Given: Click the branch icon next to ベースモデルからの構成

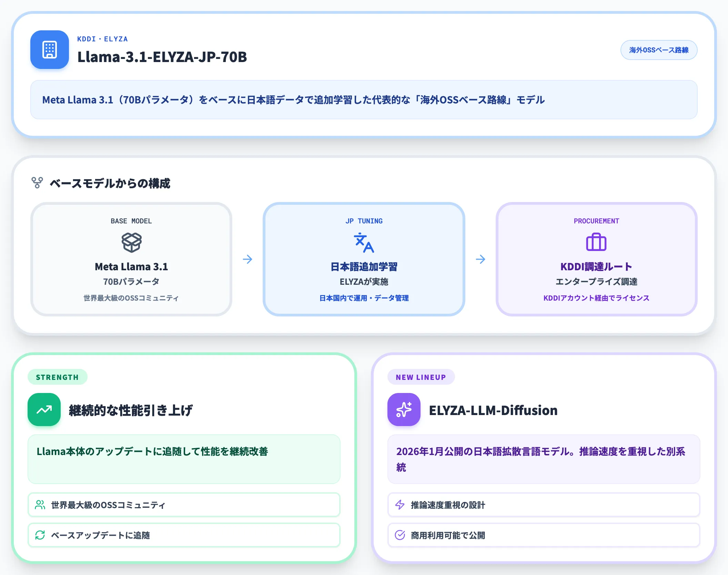Looking at the screenshot, I should 37,183.
